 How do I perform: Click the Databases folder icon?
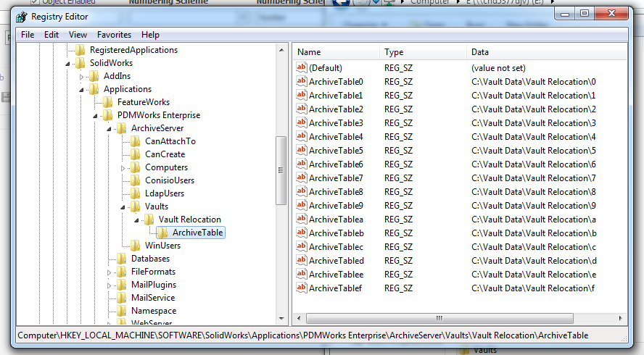click(x=122, y=259)
